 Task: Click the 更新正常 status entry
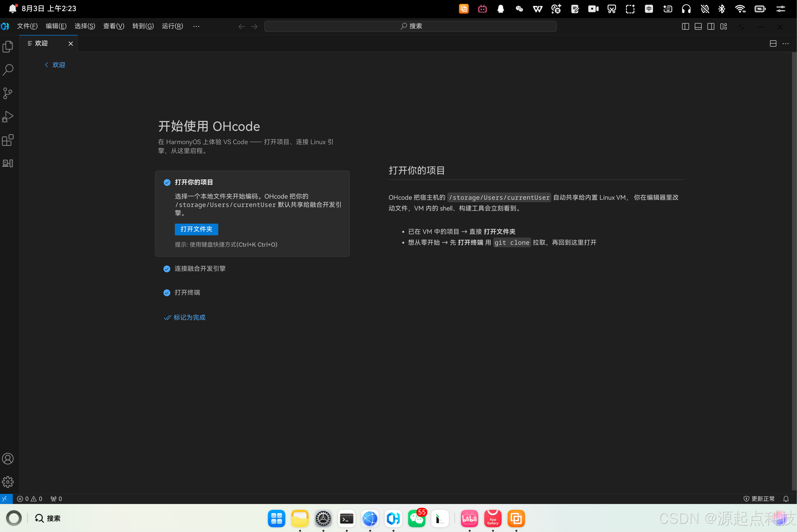coord(759,499)
